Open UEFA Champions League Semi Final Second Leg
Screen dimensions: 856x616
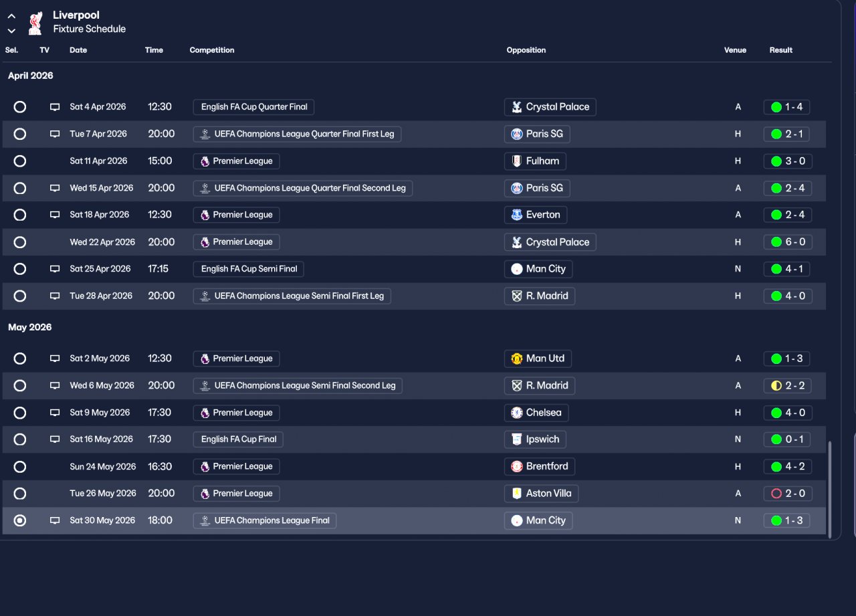298,385
